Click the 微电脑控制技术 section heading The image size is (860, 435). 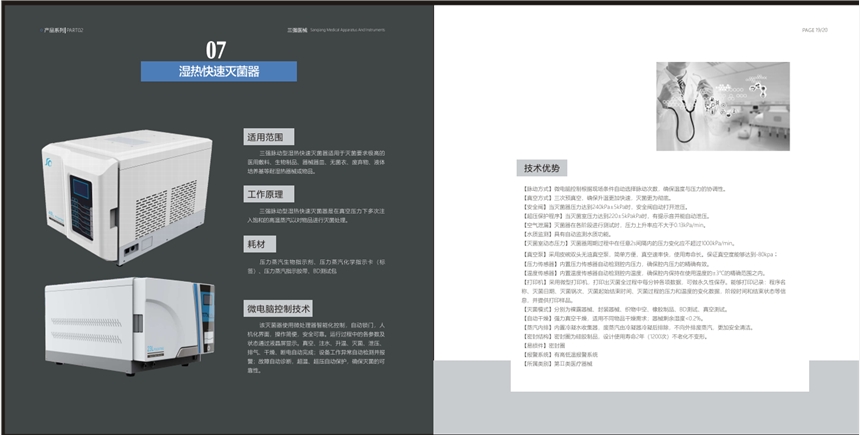click(279, 308)
